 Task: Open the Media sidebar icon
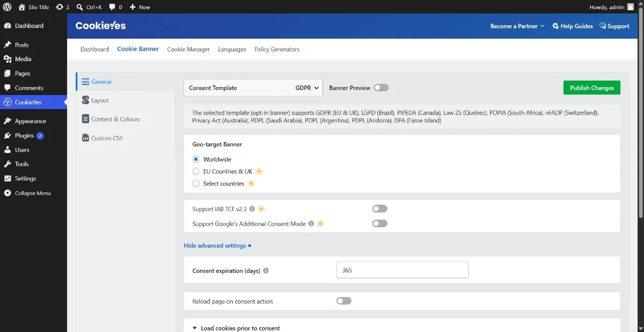8,59
